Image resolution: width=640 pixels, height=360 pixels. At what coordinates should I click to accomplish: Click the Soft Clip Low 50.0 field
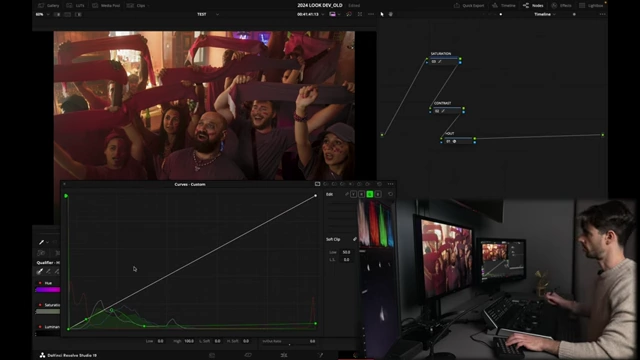[x=346, y=252]
